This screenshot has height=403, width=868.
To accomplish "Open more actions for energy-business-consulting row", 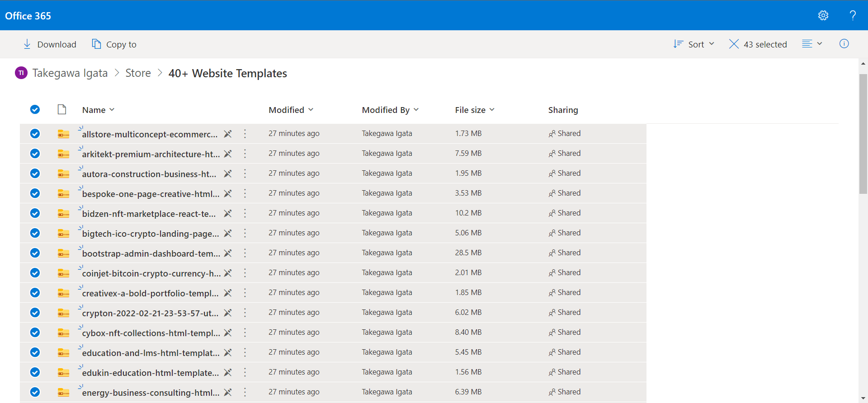I will [x=245, y=392].
